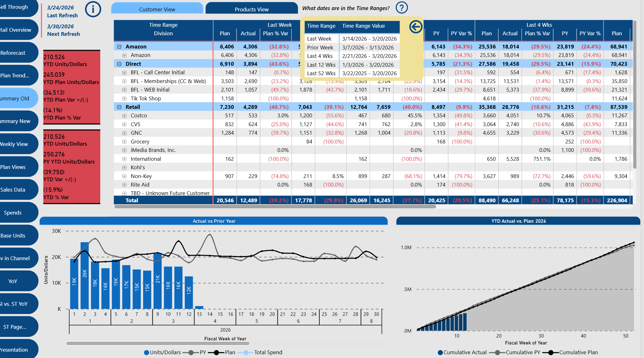Click the chart's horizontal zoom slider bar
The width and height of the screenshot is (644, 358).
(158, 343)
